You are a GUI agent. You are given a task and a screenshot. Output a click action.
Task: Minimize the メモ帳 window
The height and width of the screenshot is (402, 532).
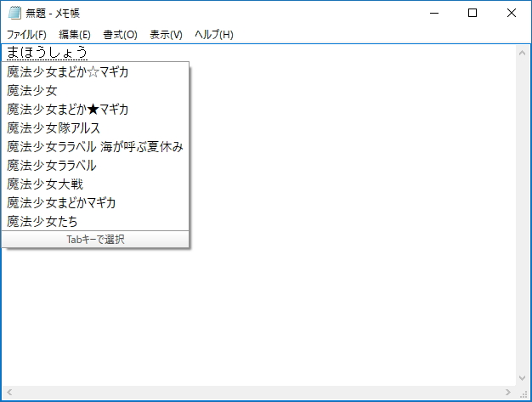[x=434, y=13]
